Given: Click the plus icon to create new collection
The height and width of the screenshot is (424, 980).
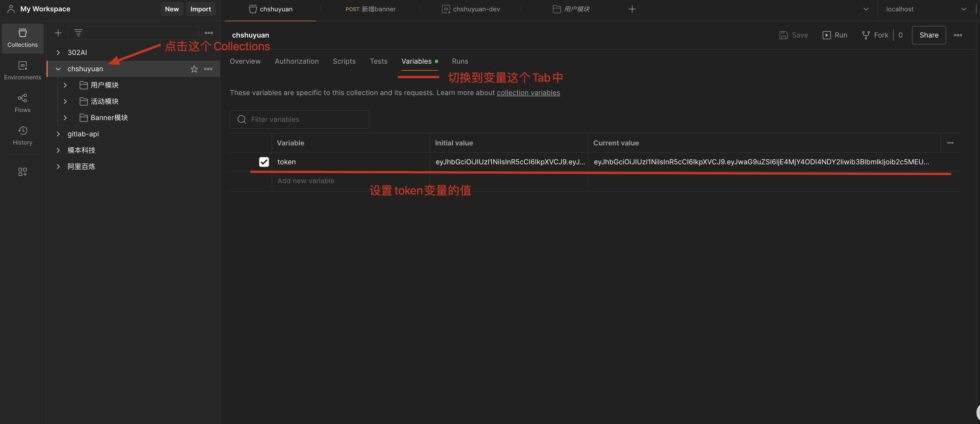Looking at the screenshot, I should [58, 33].
